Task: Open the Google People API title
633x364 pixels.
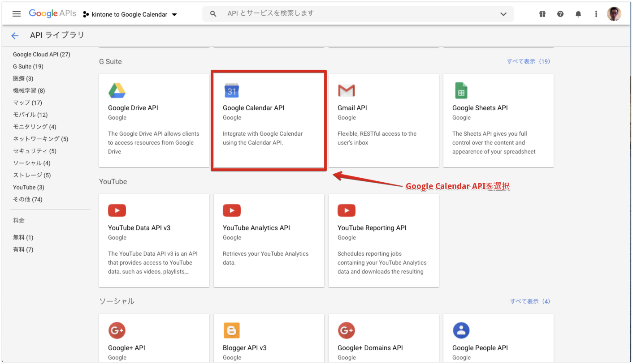Action: point(480,348)
